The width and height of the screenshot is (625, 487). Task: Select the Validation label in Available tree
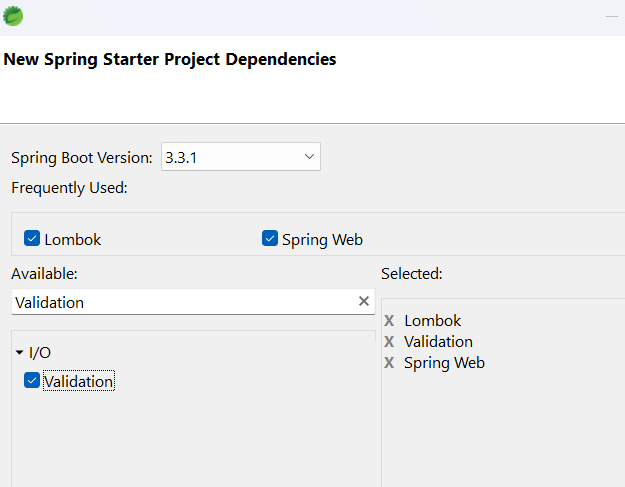(x=79, y=381)
